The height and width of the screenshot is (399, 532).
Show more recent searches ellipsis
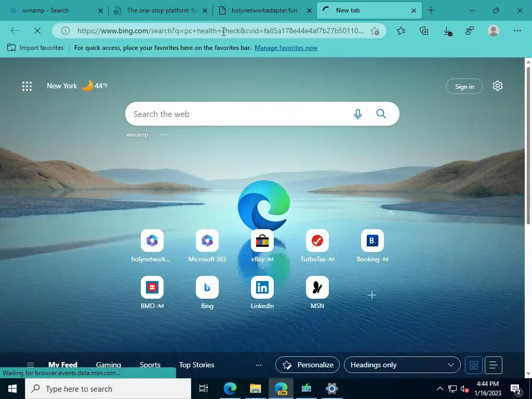pyautogui.click(x=165, y=135)
